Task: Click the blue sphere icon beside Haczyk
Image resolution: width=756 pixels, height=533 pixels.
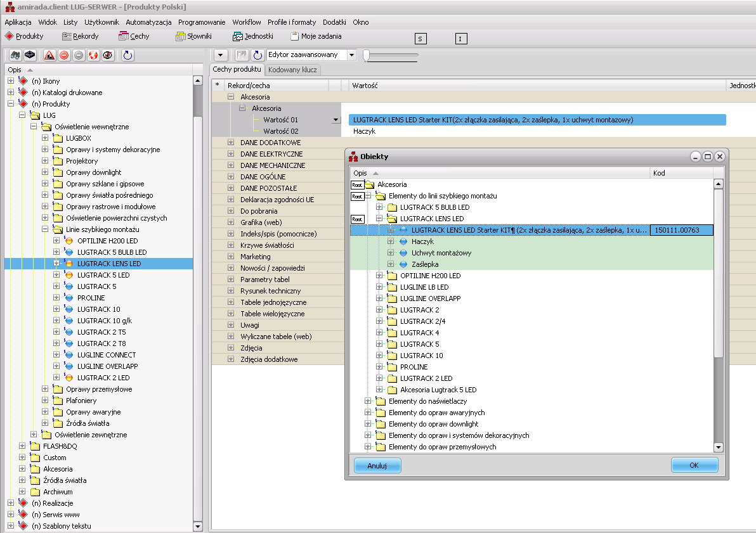Action: click(x=403, y=241)
